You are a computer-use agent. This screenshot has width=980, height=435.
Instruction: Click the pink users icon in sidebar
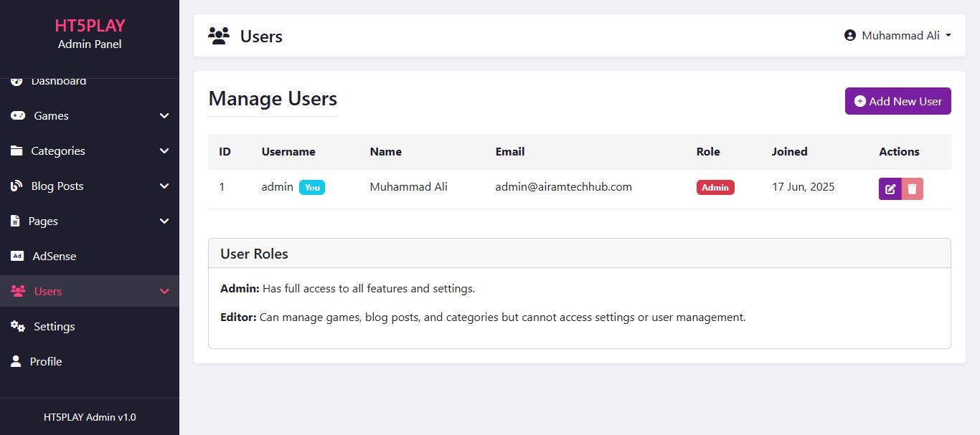tap(19, 291)
